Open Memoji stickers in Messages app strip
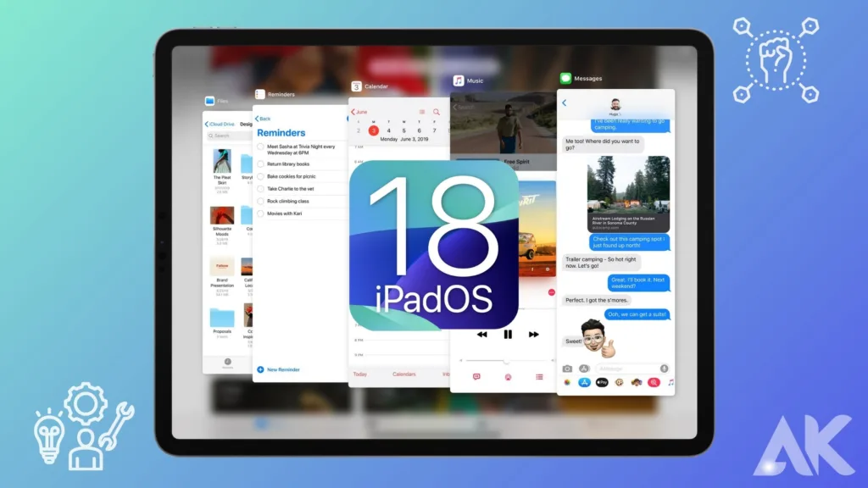This screenshot has height=488, width=868. (637, 382)
